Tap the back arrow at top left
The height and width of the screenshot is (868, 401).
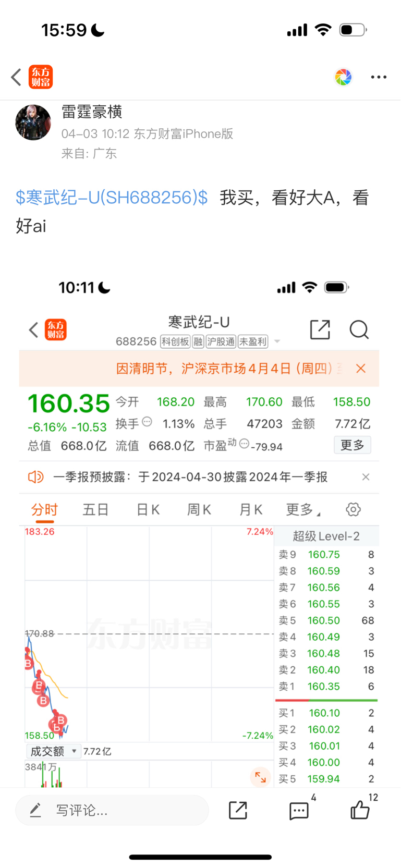tap(16, 77)
